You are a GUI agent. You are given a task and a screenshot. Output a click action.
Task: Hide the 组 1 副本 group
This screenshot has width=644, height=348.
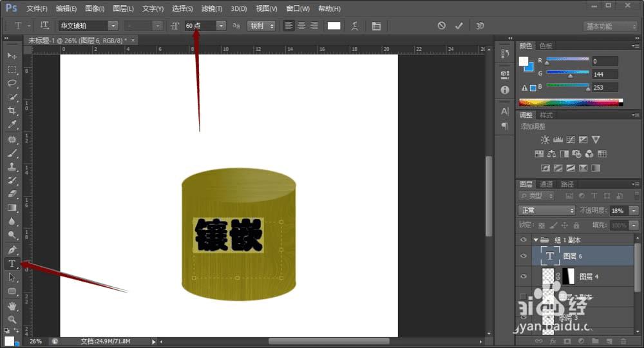(523, 240)
